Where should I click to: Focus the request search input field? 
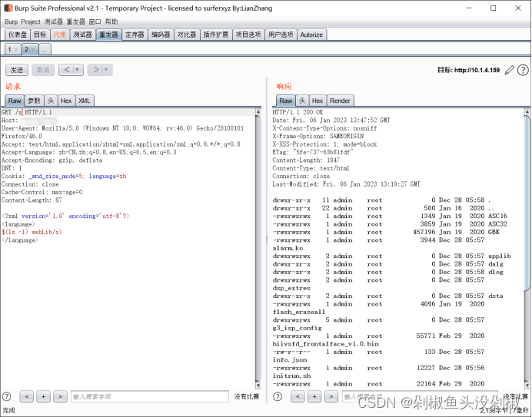[x=150, y=397]
